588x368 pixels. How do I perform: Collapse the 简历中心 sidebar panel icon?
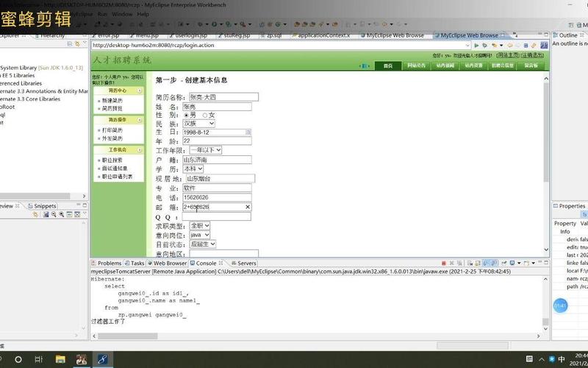141,91
